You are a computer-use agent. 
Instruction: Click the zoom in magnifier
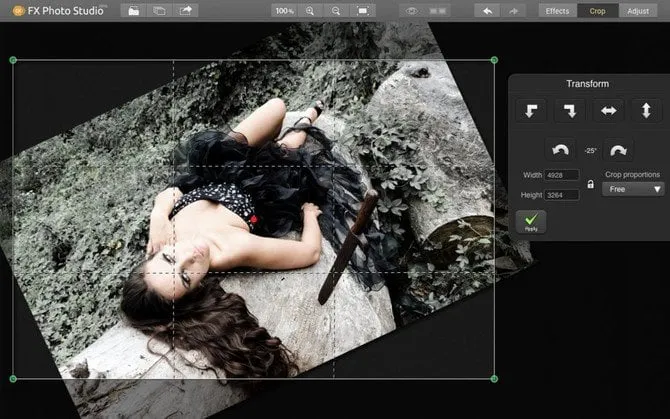click(x=310, y=10)
